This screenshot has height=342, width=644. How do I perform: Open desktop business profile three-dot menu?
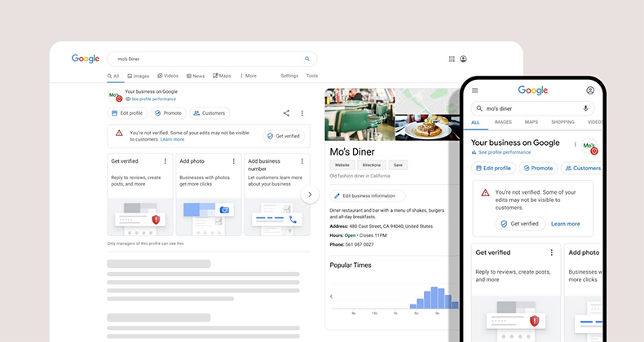click(x=302, y=113)
